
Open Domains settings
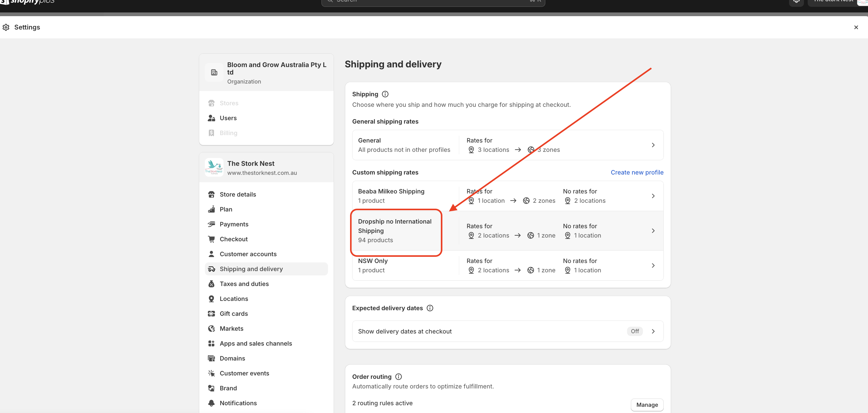266,358
